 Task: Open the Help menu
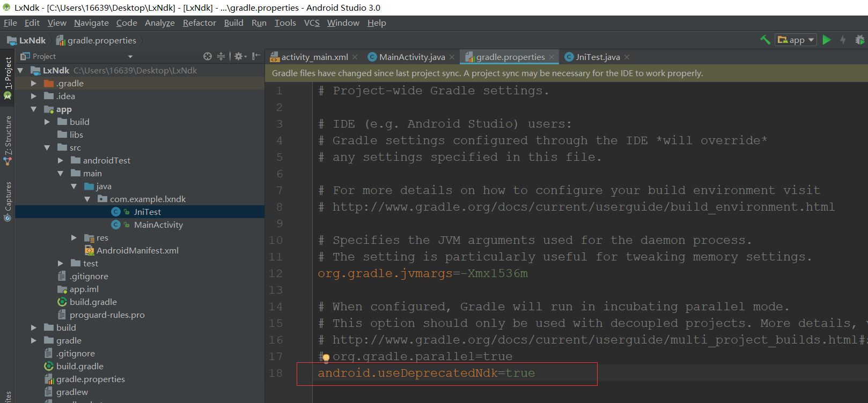(377, 23)
